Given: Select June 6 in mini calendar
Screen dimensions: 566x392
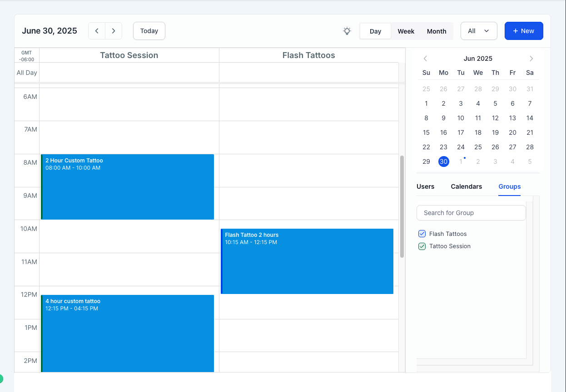Looking at the screenshot, I should click(x=512, y=103).
